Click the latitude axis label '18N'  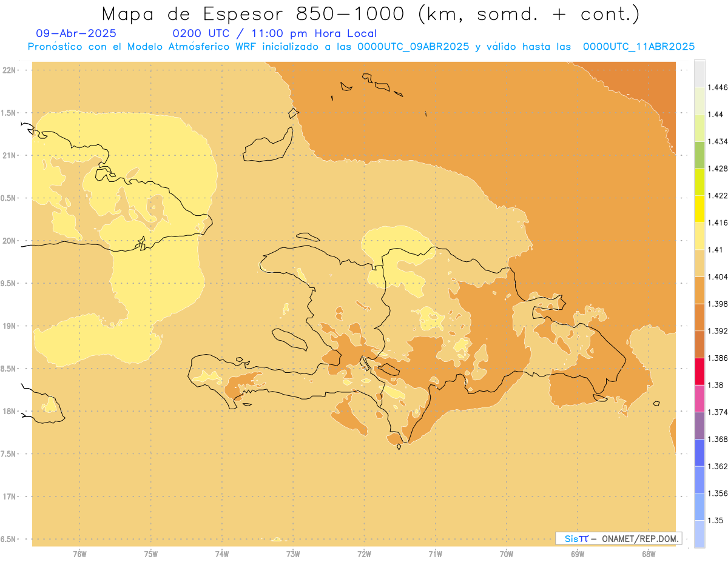point(10,411)
